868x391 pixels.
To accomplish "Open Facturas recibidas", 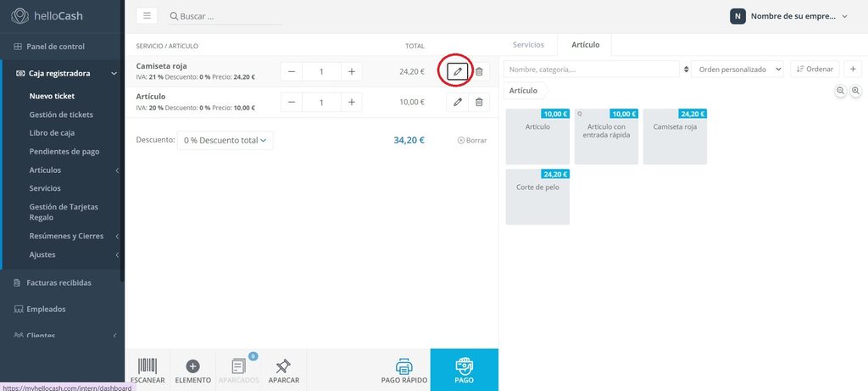I will (58, 282).
